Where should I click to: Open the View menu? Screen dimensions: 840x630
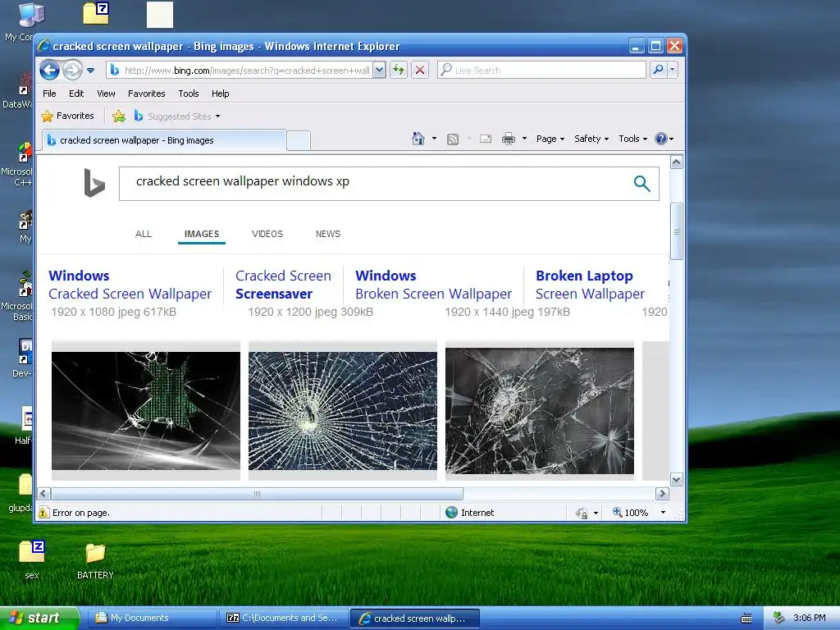tap(106, 94)
